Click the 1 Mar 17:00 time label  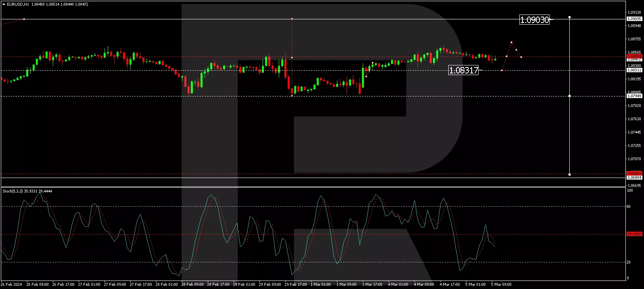pos(372,285)
